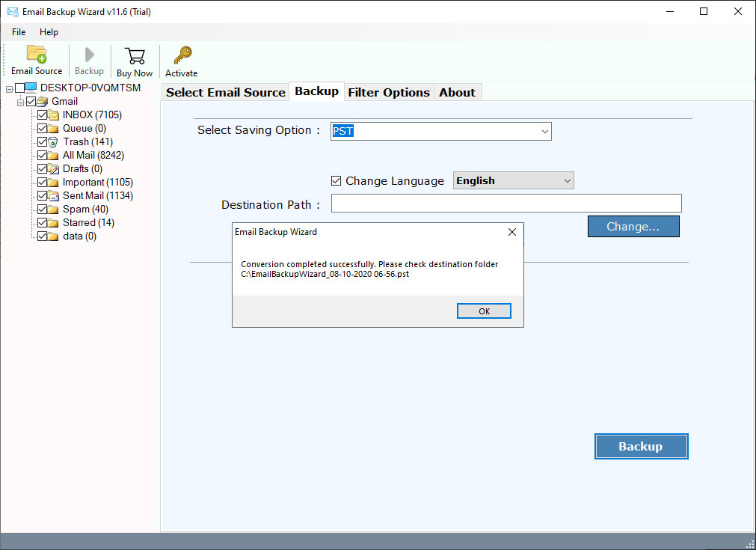Screen dimensions: 756x550
Task: Select the Drafts (0) folder label
Action: (x=82, y=169)
